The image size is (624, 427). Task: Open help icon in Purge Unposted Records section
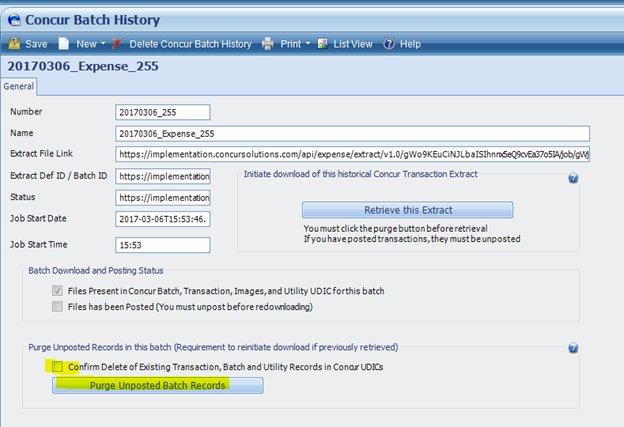tap(573, 348)
